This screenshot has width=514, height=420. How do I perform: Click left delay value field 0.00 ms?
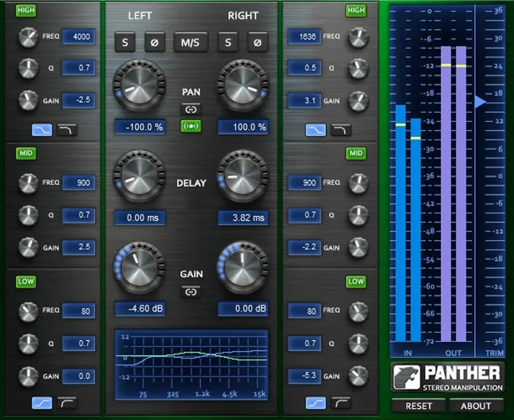pos(140,218)
